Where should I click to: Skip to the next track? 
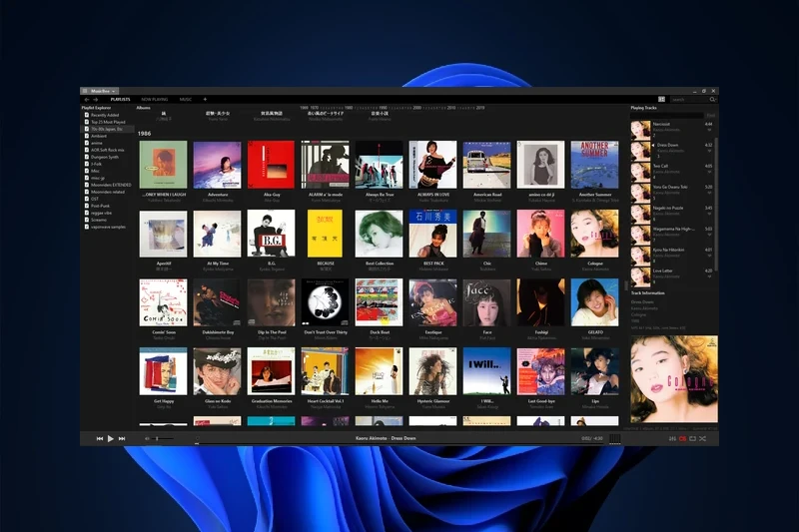coord(122,438)
